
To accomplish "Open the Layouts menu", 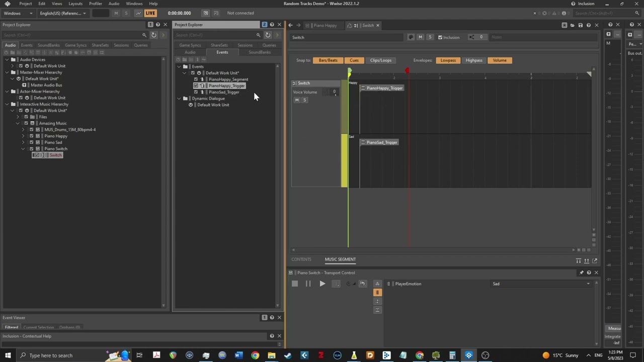I will (75, 4).
